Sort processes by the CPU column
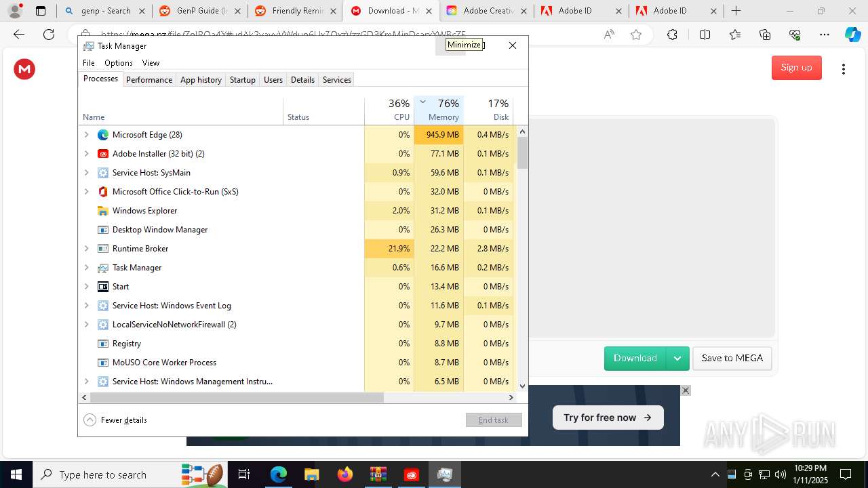Screen dimensions: 868x488 pos(389,110)
